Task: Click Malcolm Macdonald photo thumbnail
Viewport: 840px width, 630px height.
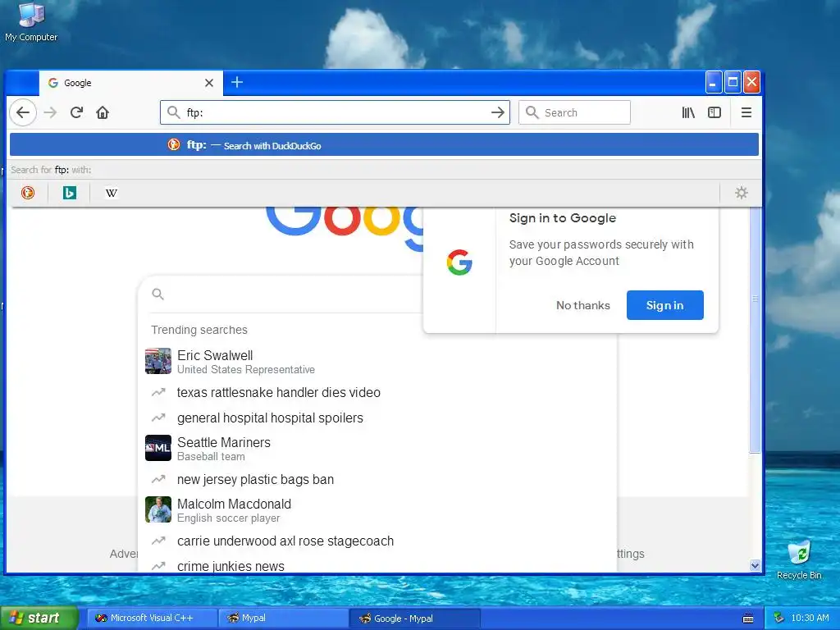Action: [x=158, y=509]
